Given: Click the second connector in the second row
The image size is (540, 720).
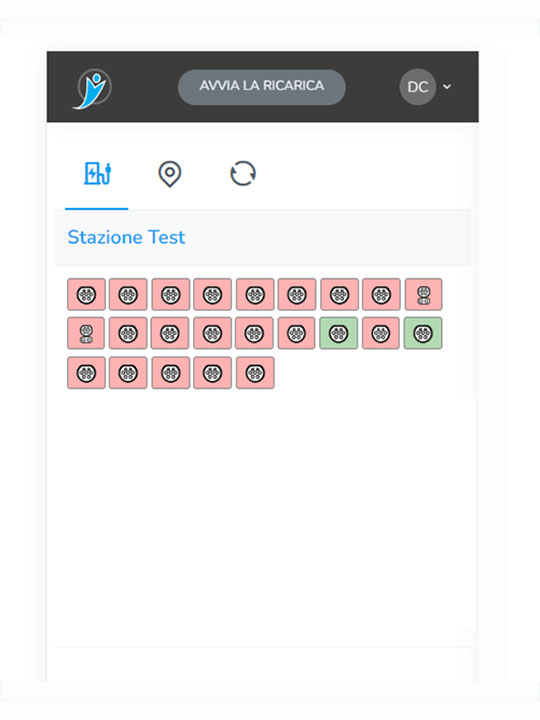Looking at the screenshot, I should [128, 333].
